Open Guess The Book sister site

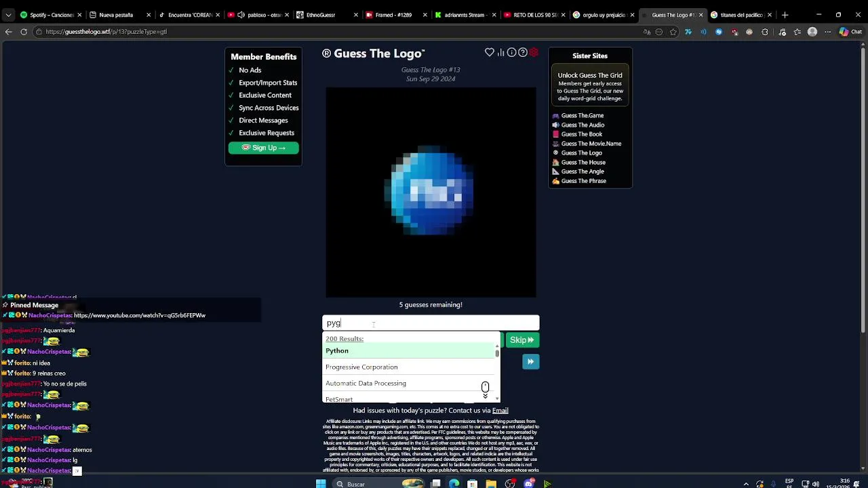[x=581, y=134]
